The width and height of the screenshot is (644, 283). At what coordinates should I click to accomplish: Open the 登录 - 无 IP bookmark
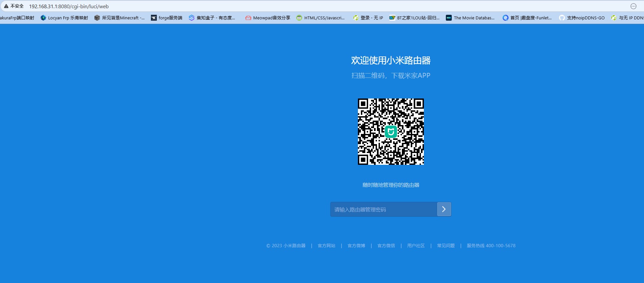(368, 18)
